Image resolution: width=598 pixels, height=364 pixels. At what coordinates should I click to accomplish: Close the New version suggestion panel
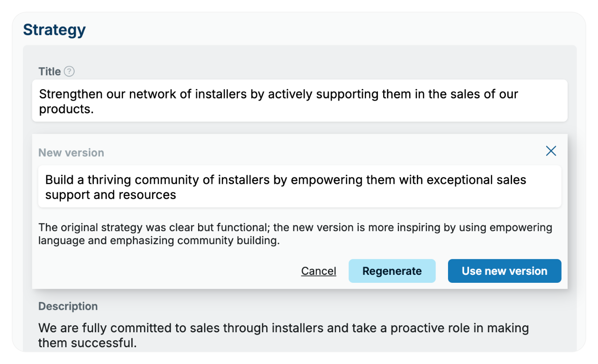551,151
